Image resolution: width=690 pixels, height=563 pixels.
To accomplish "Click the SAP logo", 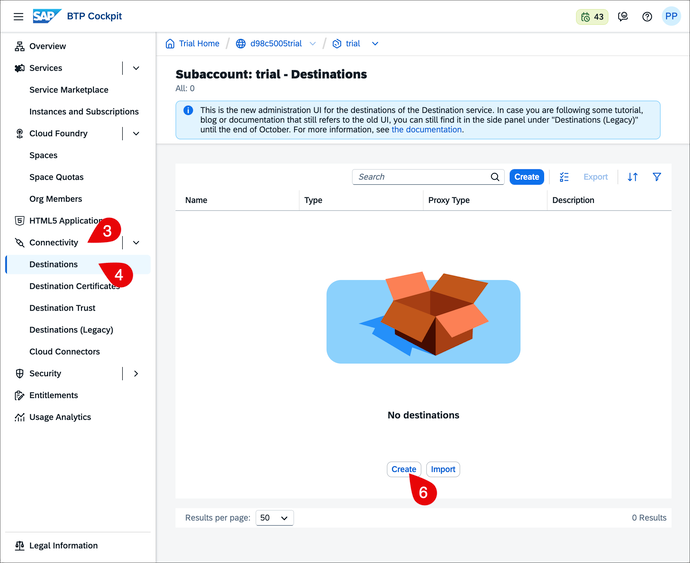I will 47,16.
